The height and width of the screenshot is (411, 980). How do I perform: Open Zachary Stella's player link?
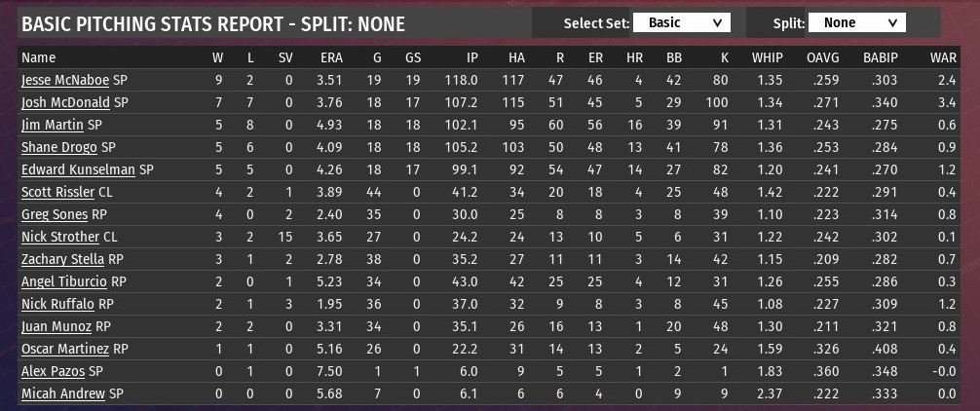click(x=62, y=259)
